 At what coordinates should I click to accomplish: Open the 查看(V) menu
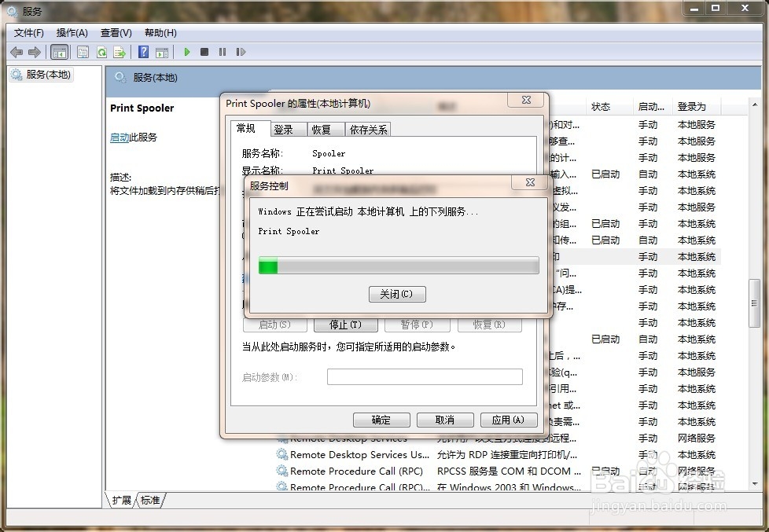coord(116,33)
